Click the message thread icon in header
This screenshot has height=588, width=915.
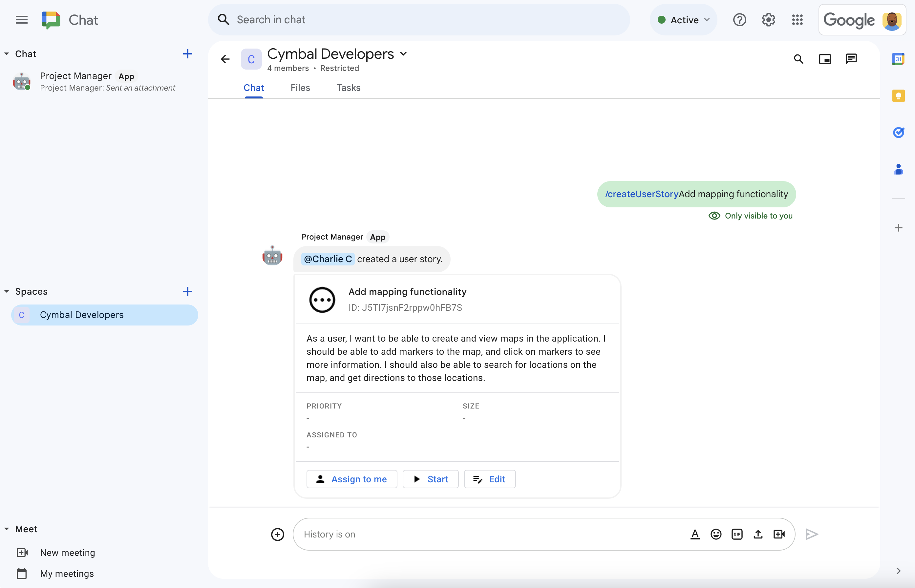click(x=851, y=59)
